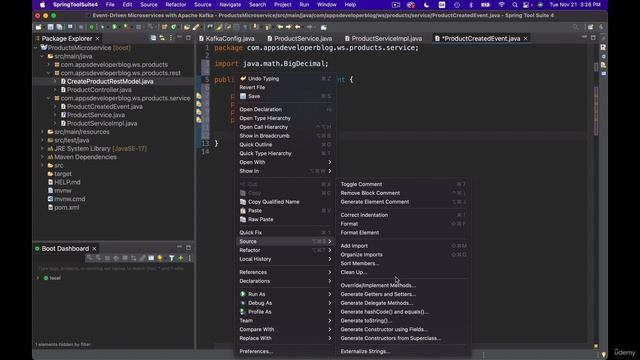Open Package Explorer view menu dots
The height and width of the screenshot is (360, 640).
[171, 38]
